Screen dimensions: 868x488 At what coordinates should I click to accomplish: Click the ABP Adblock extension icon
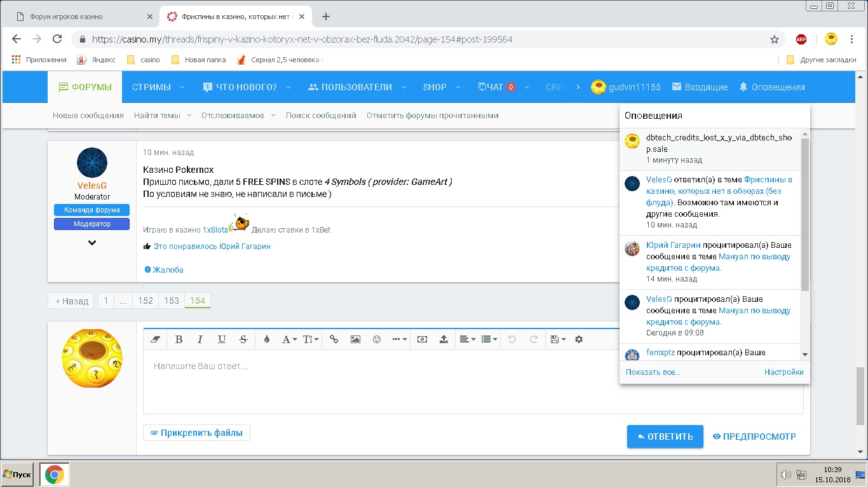[x=801, y=39]
